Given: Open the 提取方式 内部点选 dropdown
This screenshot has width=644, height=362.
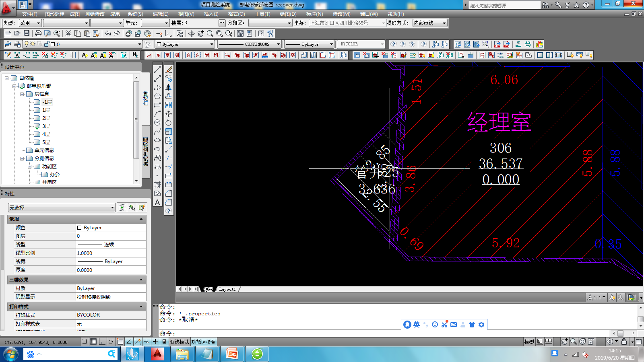Looking at the screenshot, I should coord(430,23).
